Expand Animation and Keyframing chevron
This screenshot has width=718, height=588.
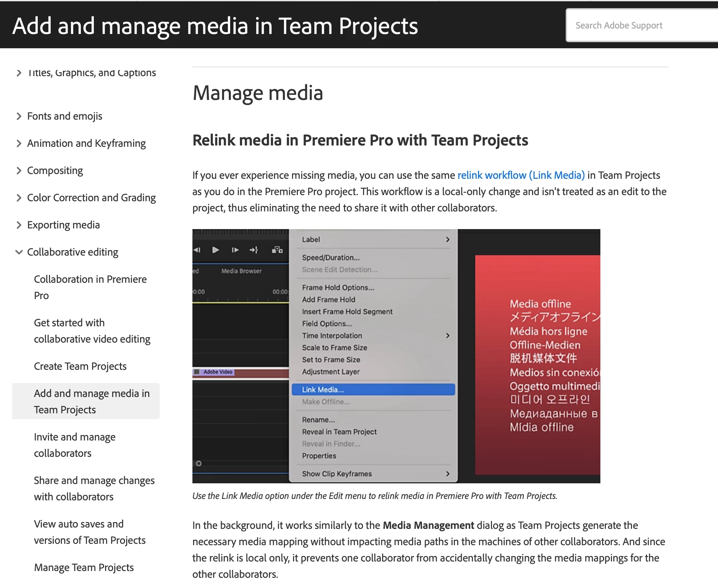[x=19, y=143]
